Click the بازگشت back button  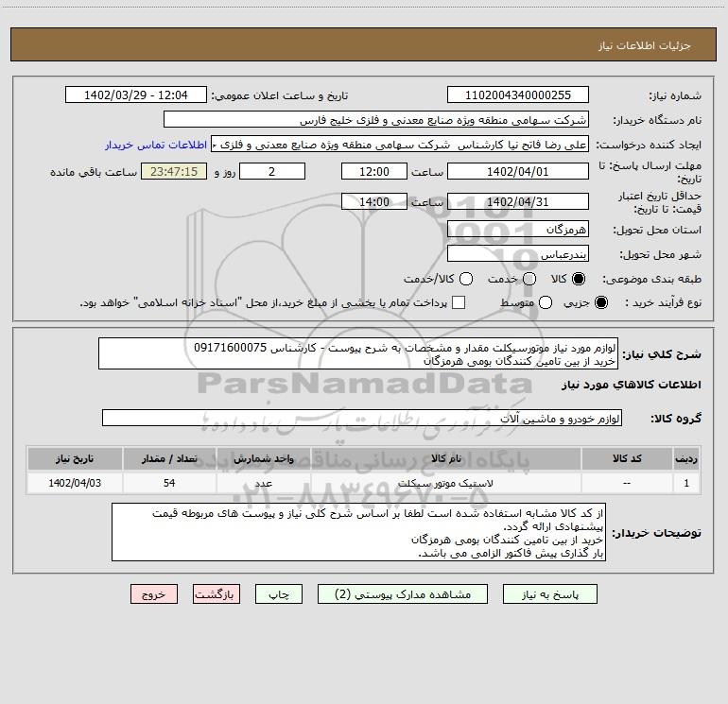tap(217, 594)
